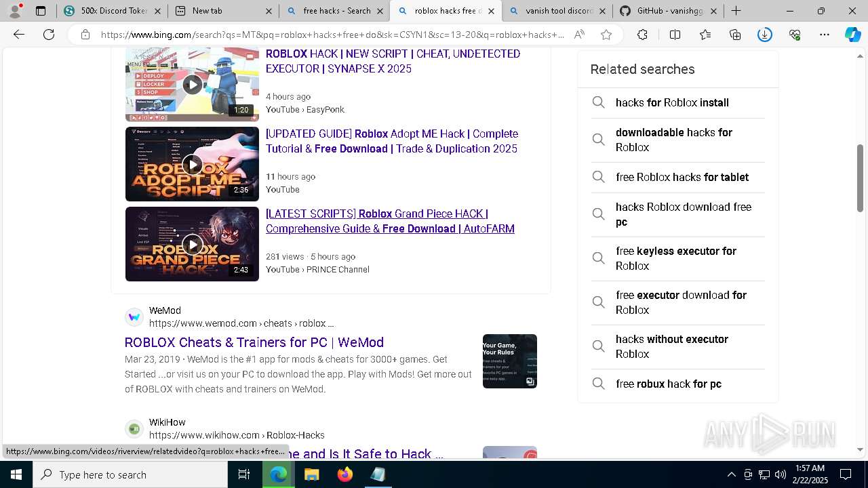
Task: Play the Roblox Adopt Me Script video thumbnail
Action: point(192,164)
